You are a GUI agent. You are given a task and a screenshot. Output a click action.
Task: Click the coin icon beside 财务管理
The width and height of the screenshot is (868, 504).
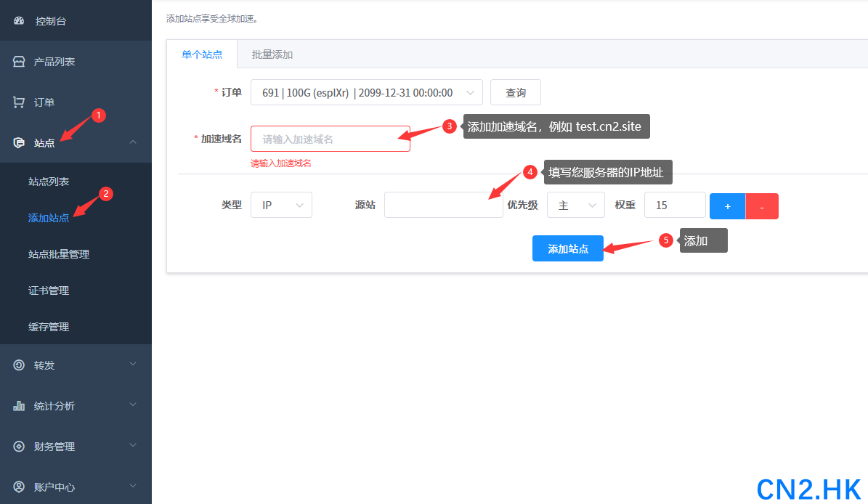point(19,447)
